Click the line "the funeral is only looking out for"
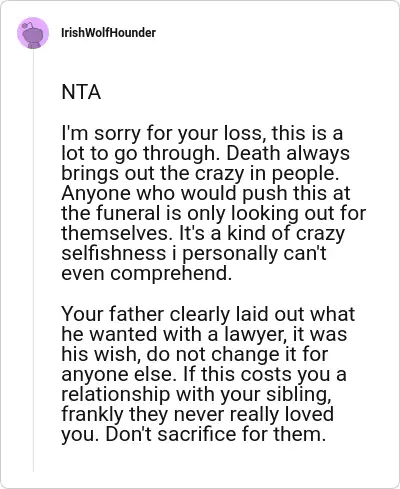This screenshot has width=400, height=489. (214, 213)
